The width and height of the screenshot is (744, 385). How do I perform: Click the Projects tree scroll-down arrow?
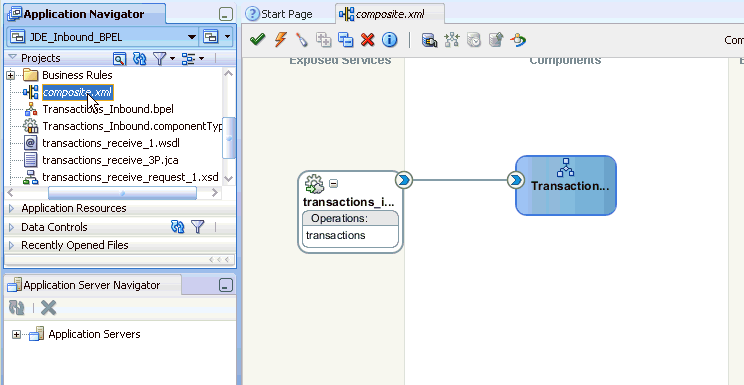[229, 178]
